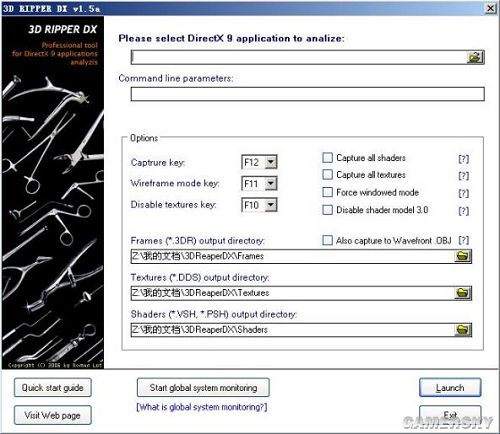The width and height of the screenshot is (500, 434).
Task: Click the Launch button
Action: (x=450, y=388)
